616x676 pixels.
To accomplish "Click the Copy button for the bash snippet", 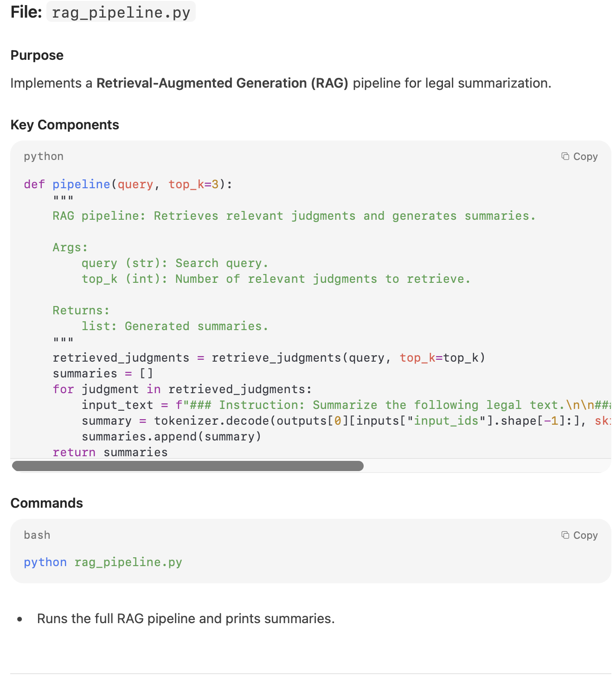I will 580,535.
